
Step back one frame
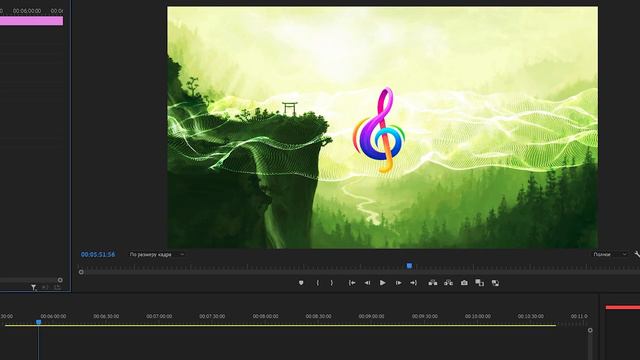(367, 283)
